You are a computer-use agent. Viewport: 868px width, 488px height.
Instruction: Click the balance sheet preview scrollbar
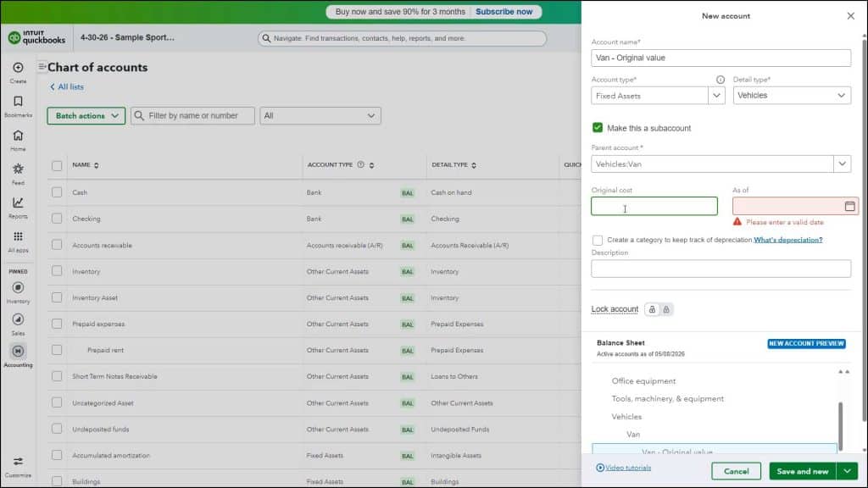[840, 426]
